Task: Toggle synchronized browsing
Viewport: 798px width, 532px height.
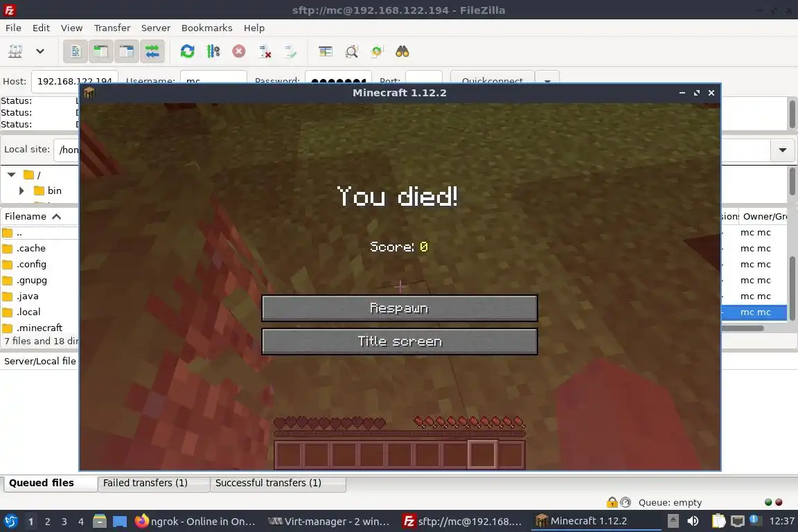Action: 377,51
